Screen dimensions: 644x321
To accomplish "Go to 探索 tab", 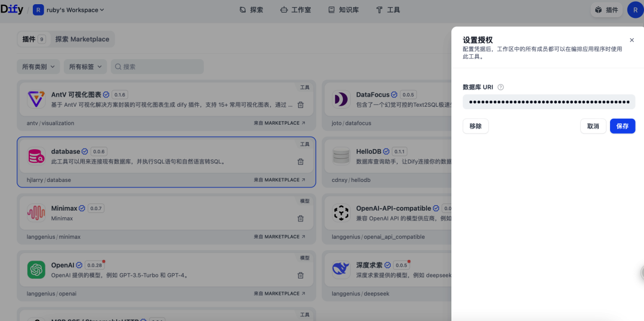I will tap(251, 10).
